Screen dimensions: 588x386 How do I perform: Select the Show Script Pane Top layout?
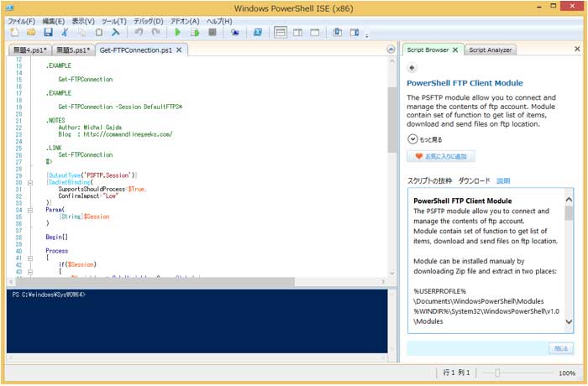281,32
